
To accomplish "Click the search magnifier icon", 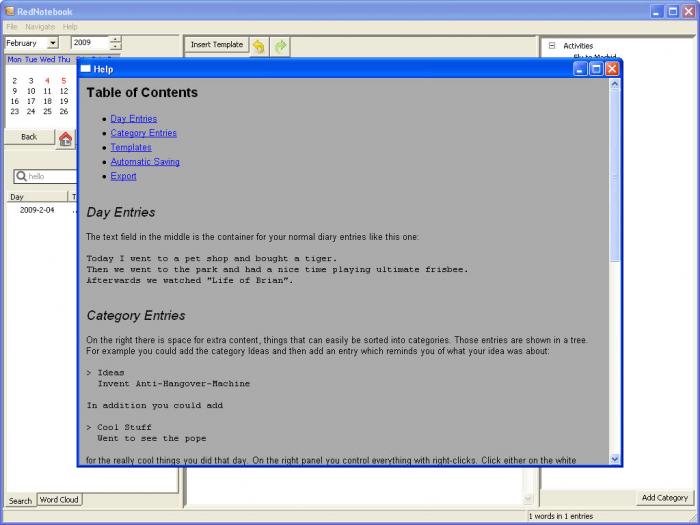I will click(x=21, y=176).
